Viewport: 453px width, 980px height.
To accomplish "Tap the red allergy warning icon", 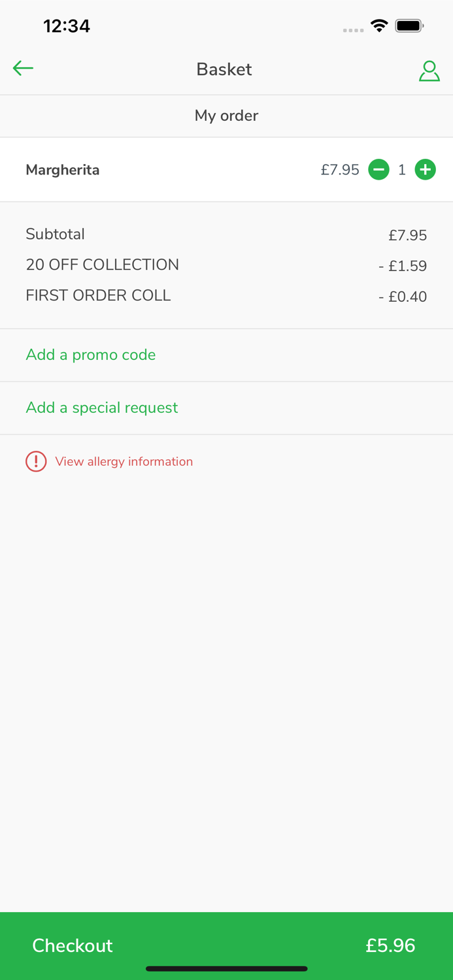I will tap(36, 461).
